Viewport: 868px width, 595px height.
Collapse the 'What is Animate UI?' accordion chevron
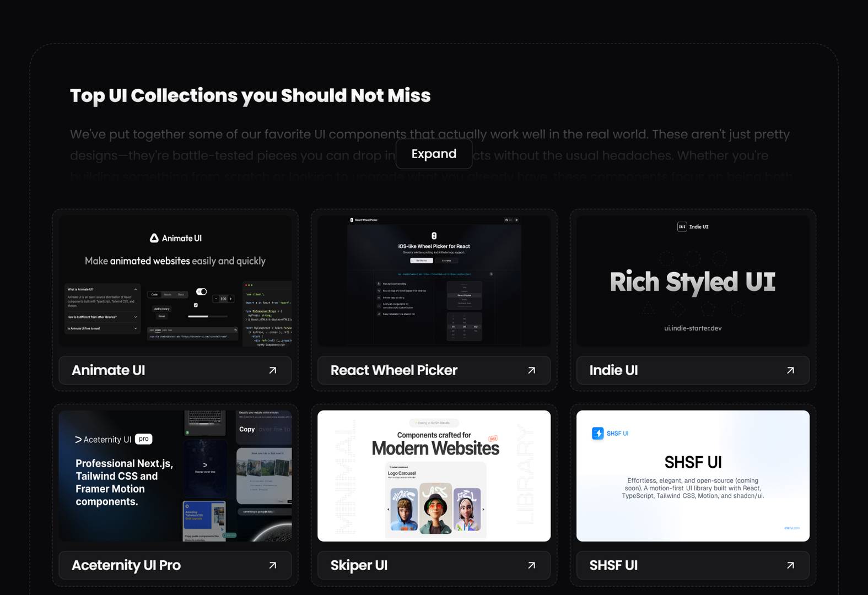[136, 289]
